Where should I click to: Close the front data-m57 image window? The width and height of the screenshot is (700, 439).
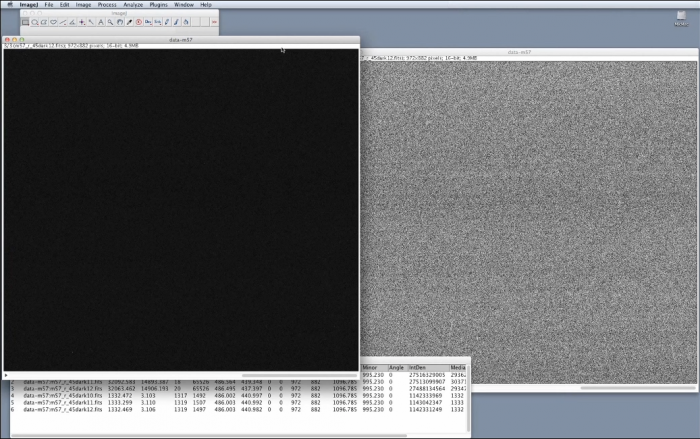click(7, 40)
